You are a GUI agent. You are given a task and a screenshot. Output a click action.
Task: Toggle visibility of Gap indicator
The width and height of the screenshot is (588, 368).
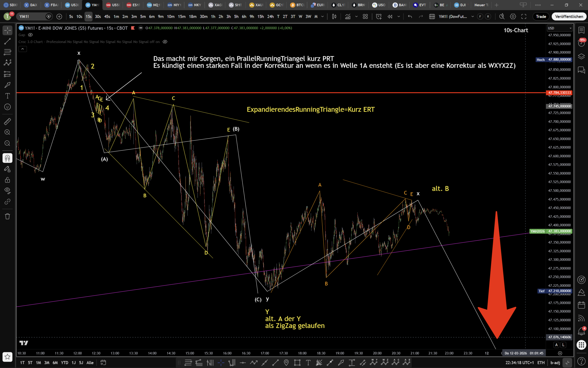(x=30, y=35)
